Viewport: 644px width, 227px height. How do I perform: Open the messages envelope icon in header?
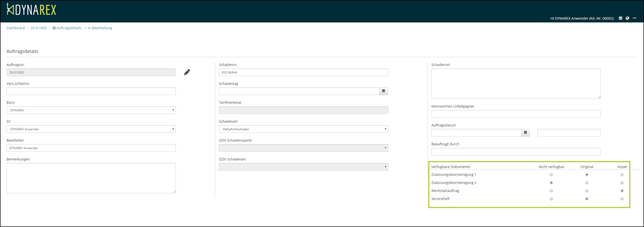coord(621,18)
